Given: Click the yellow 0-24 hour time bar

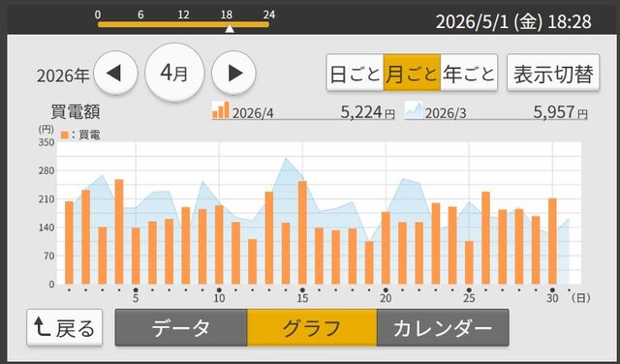Looking at the screenshot, I should point(183,24).
